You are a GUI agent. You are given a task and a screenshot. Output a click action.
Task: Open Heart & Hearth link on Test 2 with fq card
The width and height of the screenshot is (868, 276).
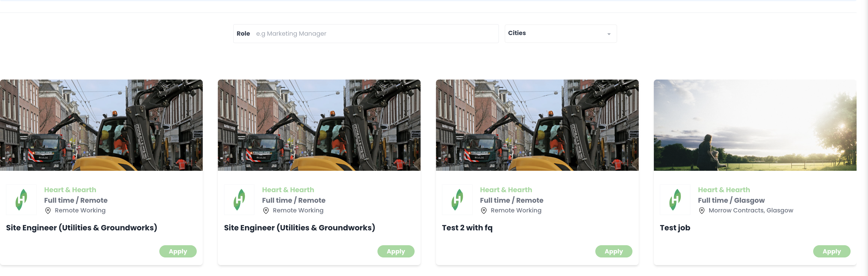(x=506, y=190)
